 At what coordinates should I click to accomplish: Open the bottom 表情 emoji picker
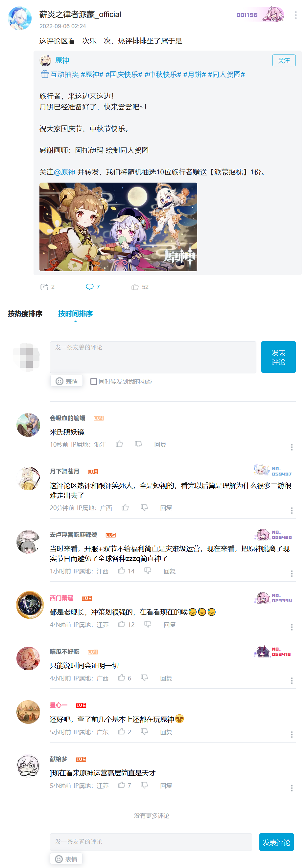[66, 859]
